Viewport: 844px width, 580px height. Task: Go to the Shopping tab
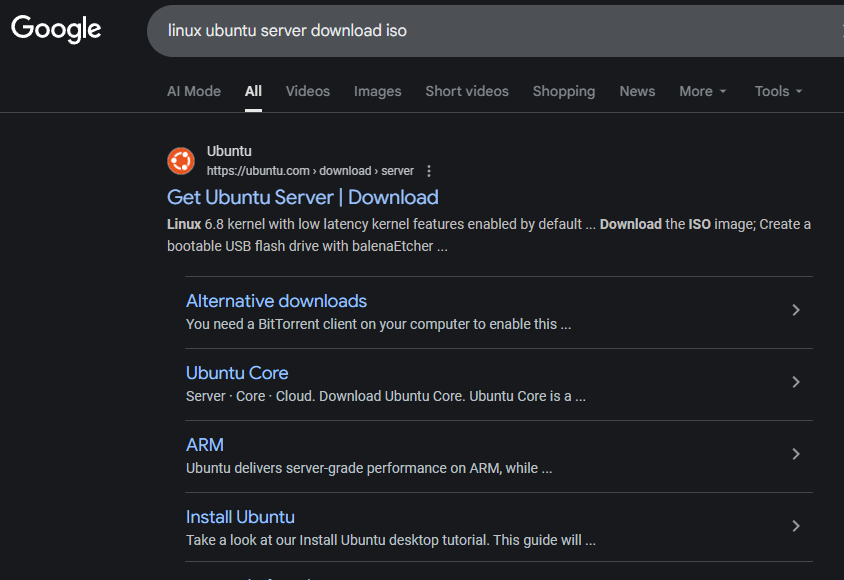[563, 91]
